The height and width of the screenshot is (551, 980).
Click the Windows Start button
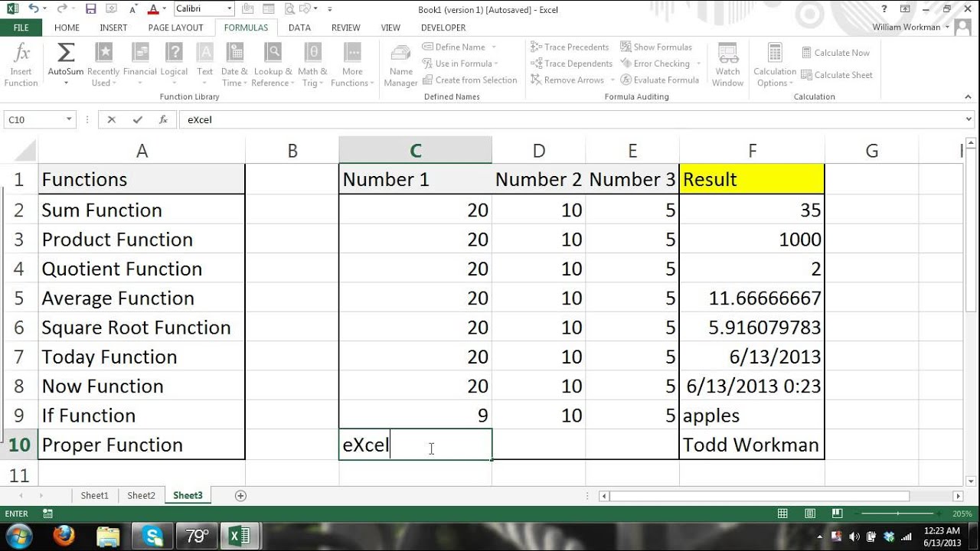click(x=18, y=535)
